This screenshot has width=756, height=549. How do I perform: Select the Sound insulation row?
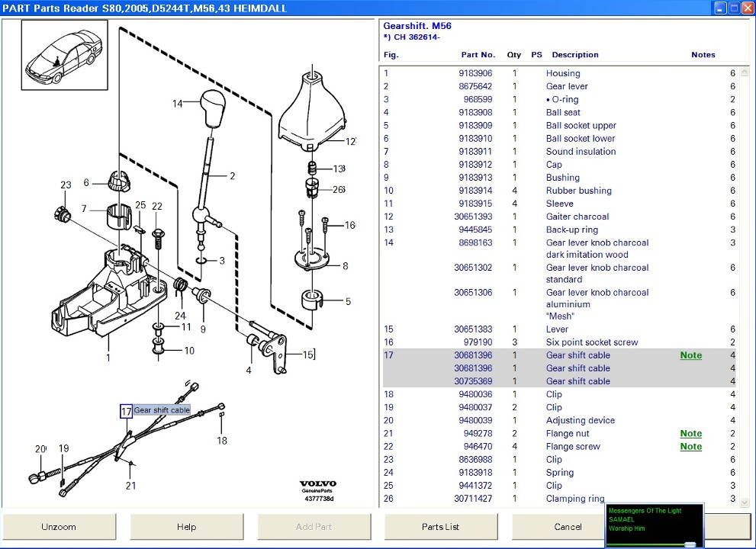coord(559,151)
